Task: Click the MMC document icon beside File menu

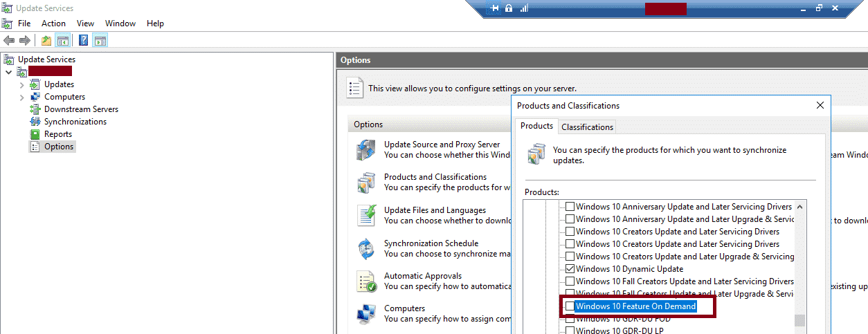Action: pyautogui.click(x=8, y=24)
